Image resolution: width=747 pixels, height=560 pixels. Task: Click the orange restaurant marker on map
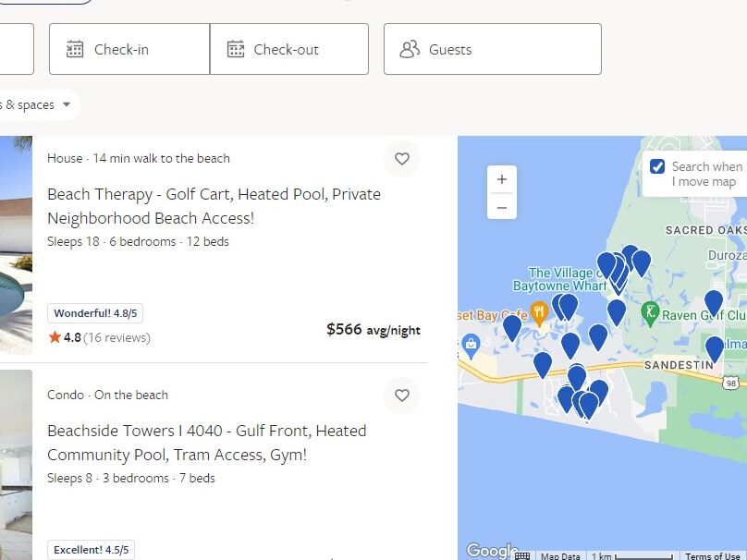pyautogui.click(x=539, y=313)
